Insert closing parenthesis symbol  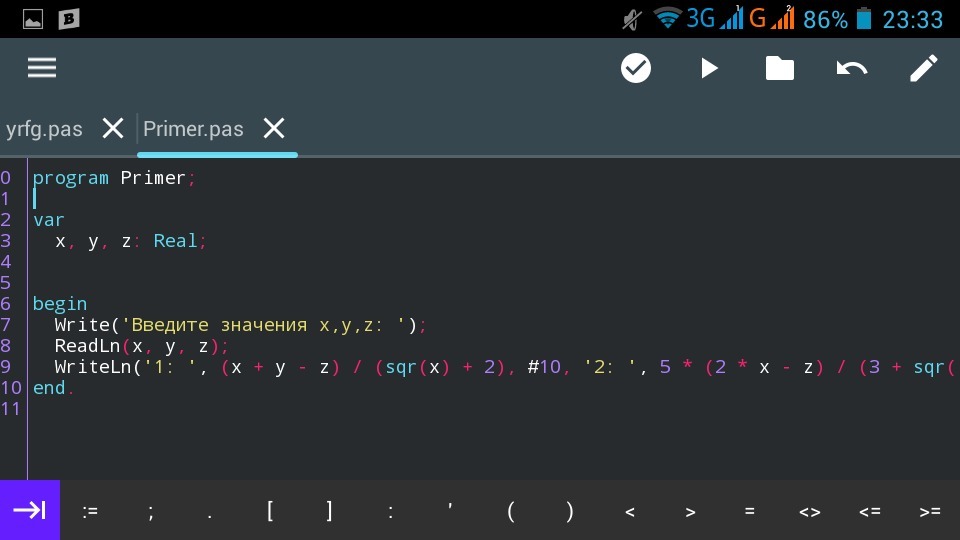point(570,511)
